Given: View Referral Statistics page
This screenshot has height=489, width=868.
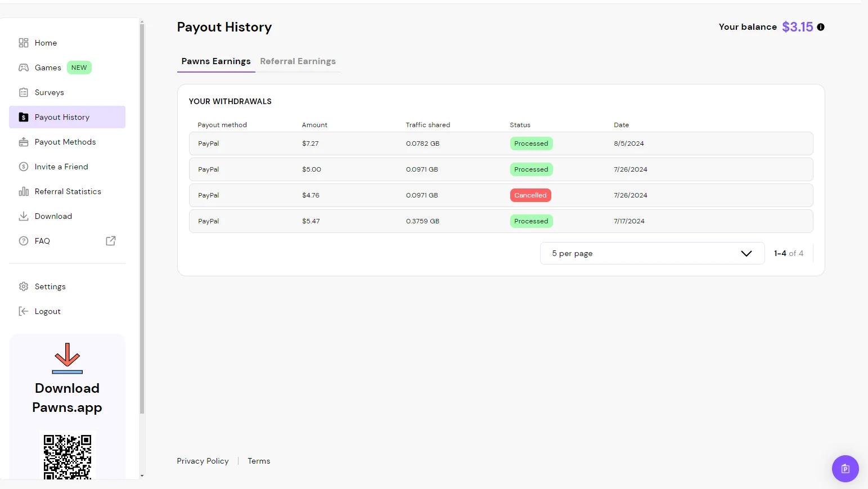Looking at the screenshot, I should point(68,191).
